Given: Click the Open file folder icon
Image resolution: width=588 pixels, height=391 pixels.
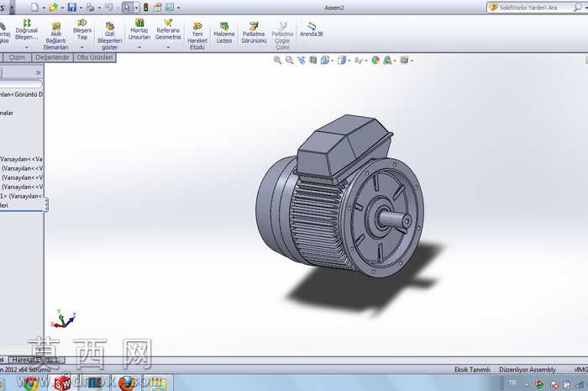Looking at the screenshot, I should point(53,7).
